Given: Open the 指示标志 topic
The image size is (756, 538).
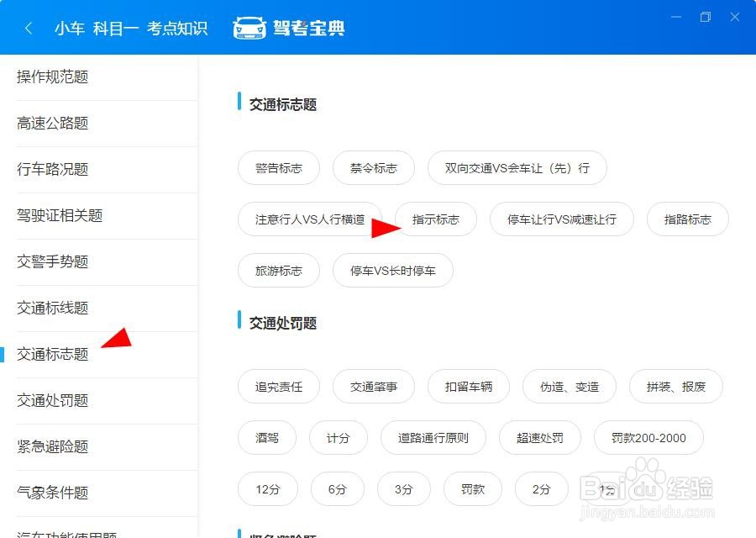Looking at the screenshot, I should click(436, 219).
